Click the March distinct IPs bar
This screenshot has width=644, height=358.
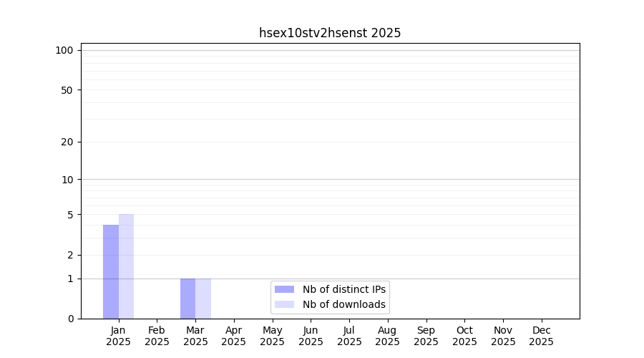[187, 299]
